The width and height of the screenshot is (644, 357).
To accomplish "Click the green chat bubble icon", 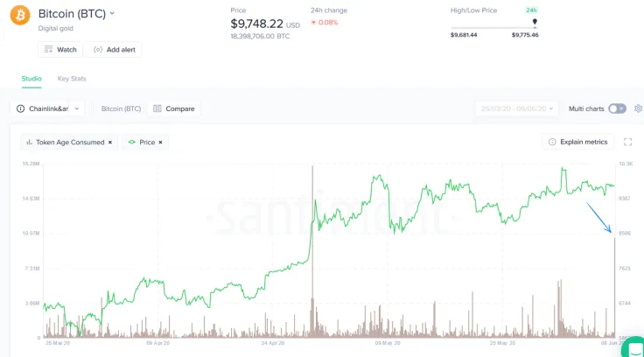I will point(634,347).
